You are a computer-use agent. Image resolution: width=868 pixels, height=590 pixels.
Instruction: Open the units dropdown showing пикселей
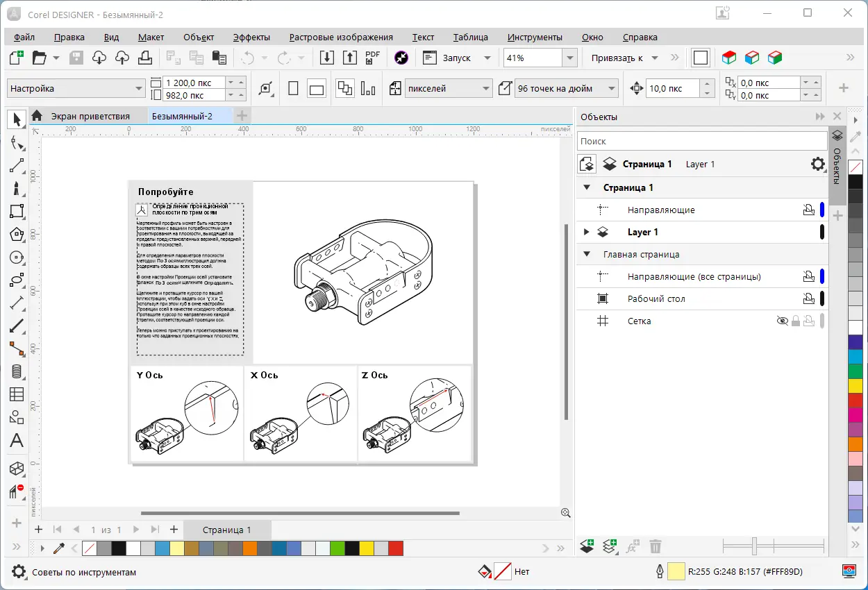coord(485,88)
